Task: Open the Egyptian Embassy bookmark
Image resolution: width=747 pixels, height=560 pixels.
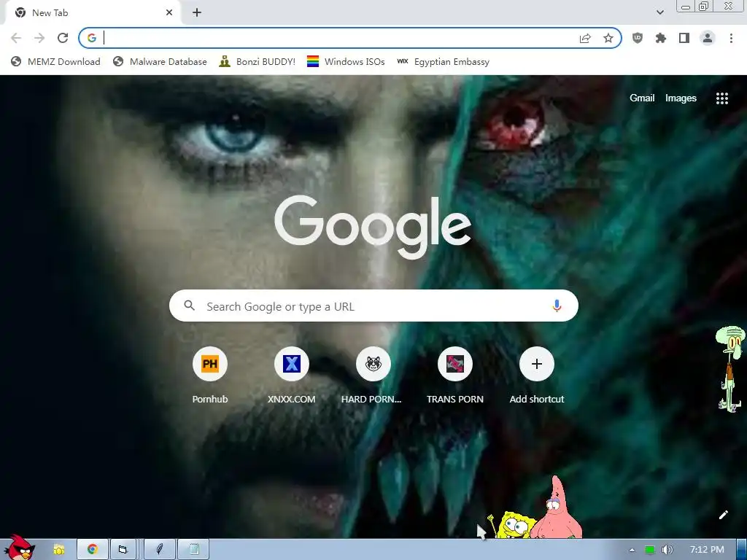Action: pyautogui.click(x=443, y=61)
